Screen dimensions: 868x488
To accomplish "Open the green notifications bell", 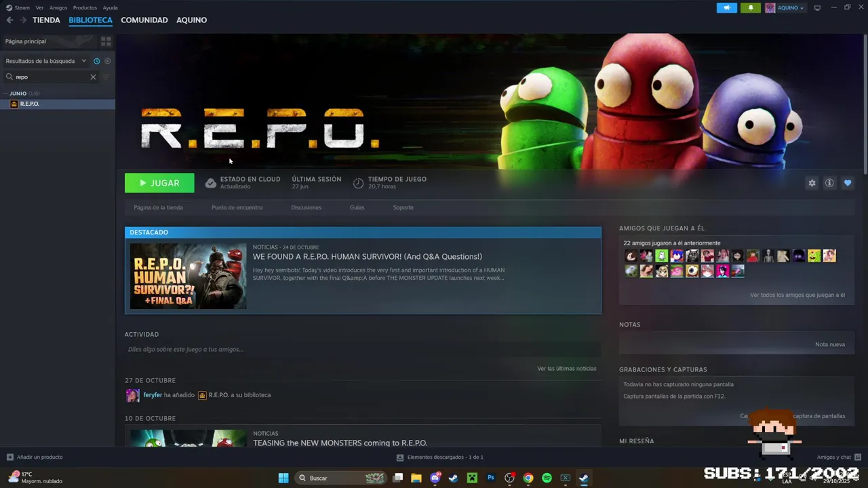I will (751, 8).
